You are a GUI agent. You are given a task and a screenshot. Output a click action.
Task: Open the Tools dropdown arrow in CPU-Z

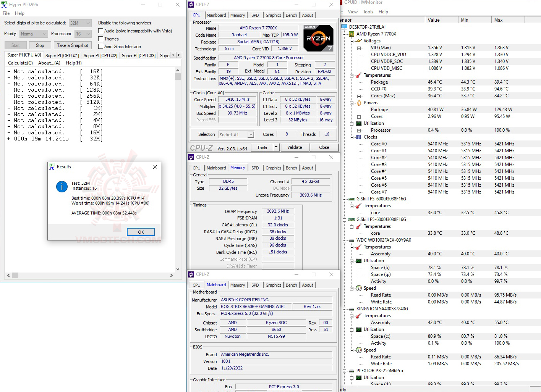276,147
